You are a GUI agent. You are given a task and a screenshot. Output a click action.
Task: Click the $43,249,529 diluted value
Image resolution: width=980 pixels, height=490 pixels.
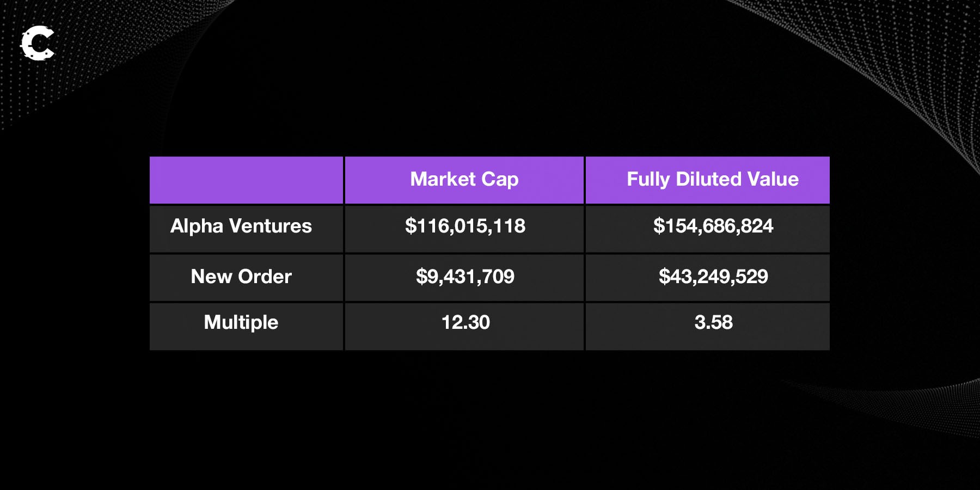pos(713,277)
